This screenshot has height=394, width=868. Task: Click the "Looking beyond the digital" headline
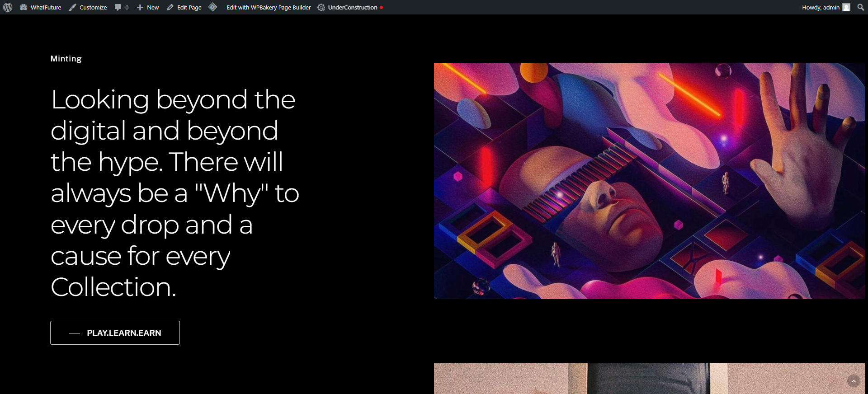pos(175,193)
